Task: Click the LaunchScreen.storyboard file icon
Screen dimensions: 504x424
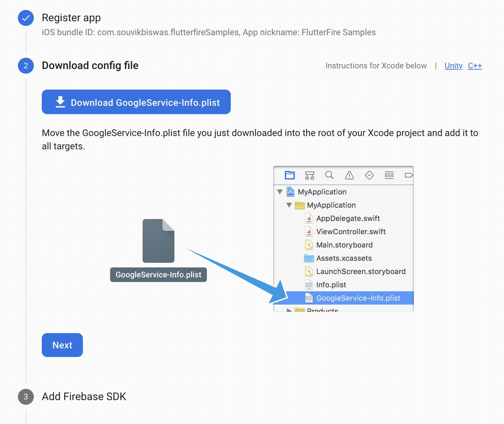Action: (309, 271)
